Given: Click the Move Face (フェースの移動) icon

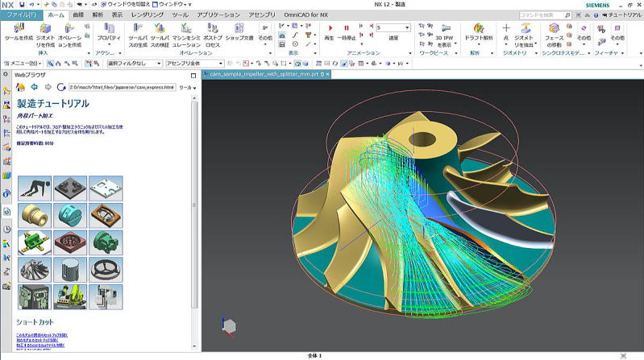Looking at the screenshot, I should [554, 28].
